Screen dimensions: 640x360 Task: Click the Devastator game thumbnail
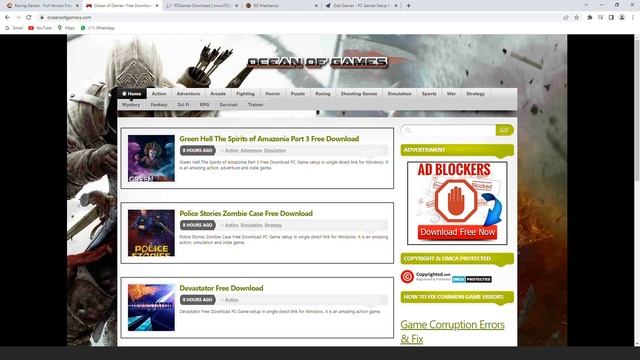151,308
